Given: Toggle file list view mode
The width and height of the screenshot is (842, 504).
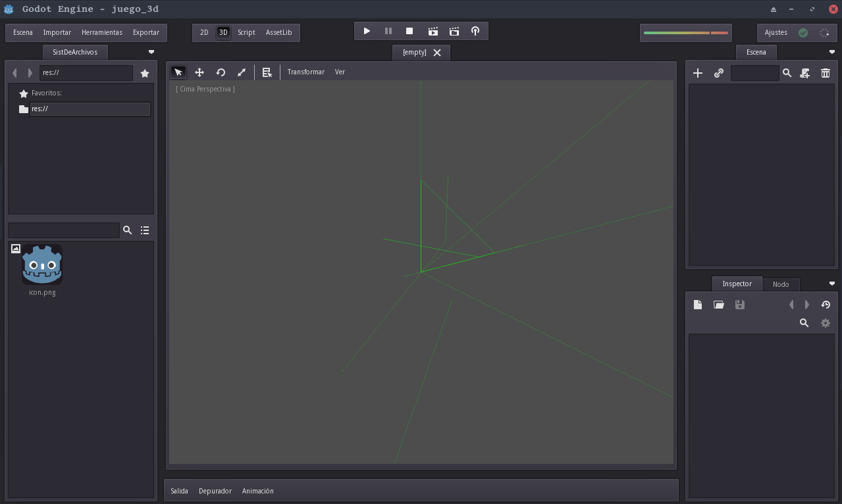Looking at the screenshot, I should (145, 230).
